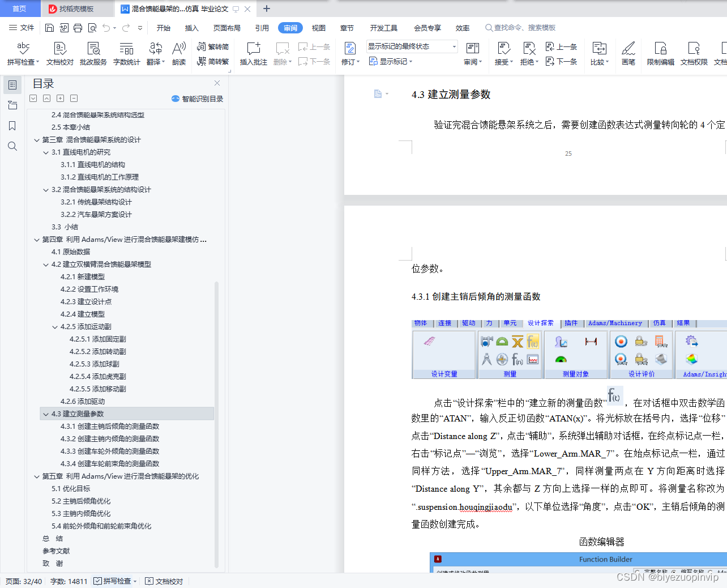Switch to the 开始 ribbon tab
Image resolution: width=727 pixels, height=588 pixels.
point(164,28)
